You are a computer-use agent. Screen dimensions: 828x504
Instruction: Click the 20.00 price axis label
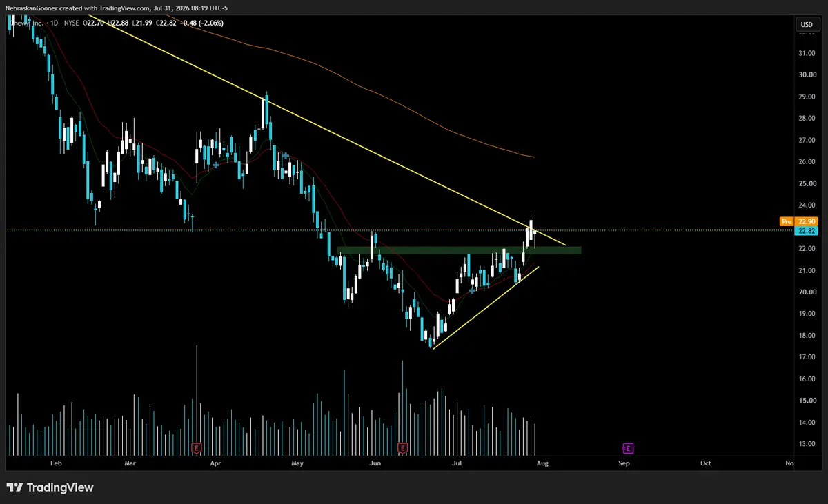coord(807,292)
